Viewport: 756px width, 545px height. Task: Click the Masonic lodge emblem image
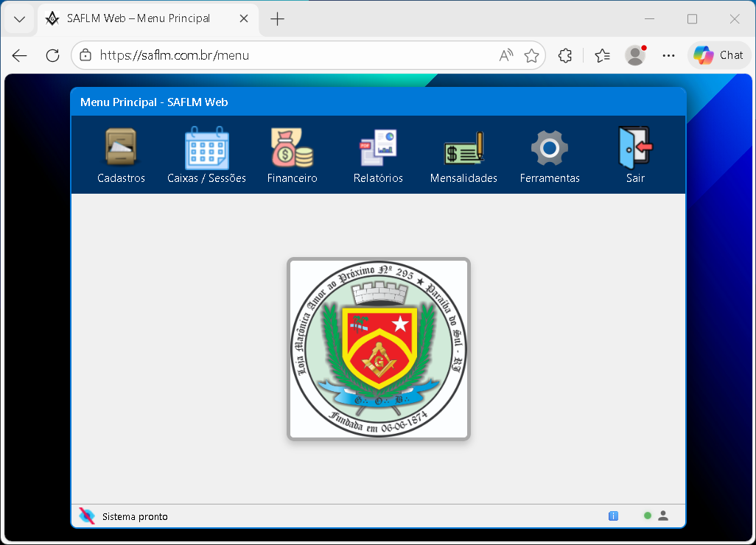tap(378, 349)
